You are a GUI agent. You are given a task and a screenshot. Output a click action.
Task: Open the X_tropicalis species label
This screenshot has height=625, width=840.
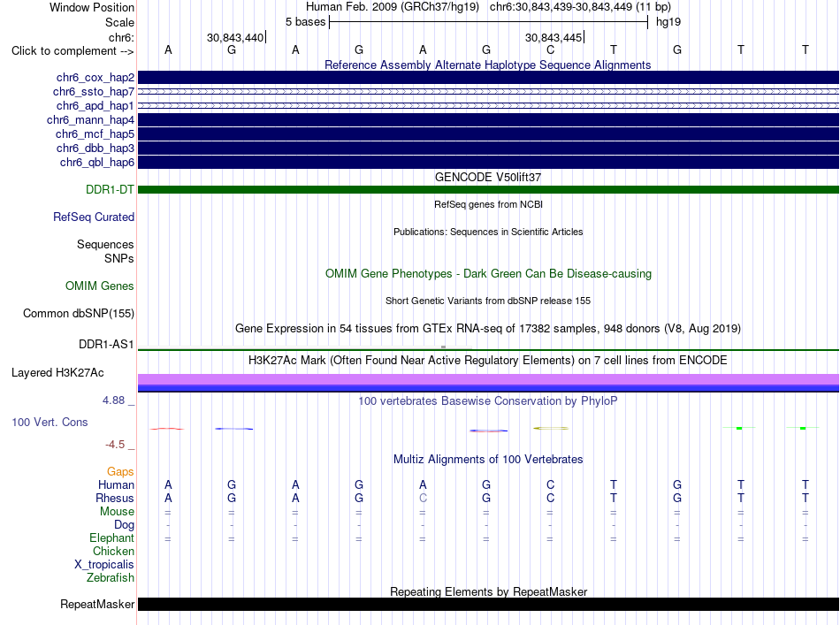point(104,565)
